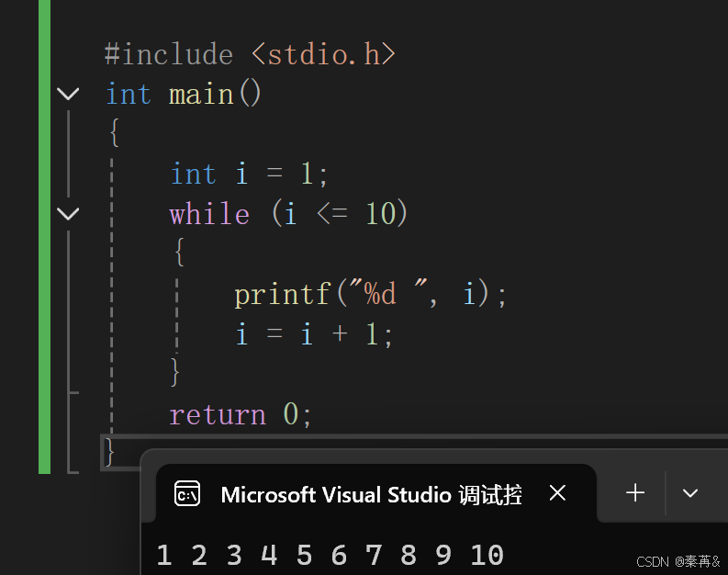Collapse the while loop fold chevron
Image resolution: width=728 pixels, height=575 pixels.
68,214
